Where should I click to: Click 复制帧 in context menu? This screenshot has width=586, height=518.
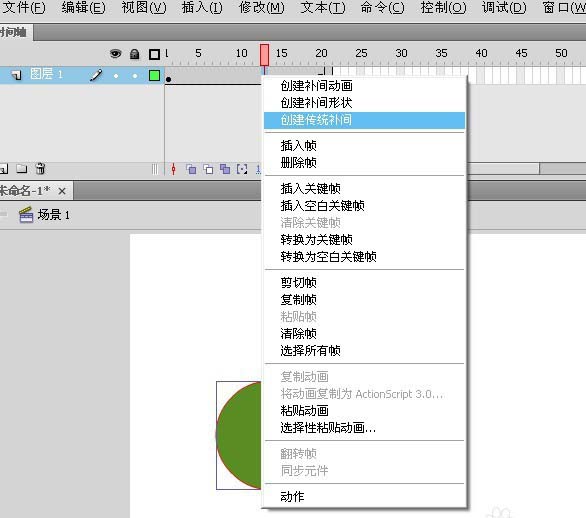[x=364, y=299]
